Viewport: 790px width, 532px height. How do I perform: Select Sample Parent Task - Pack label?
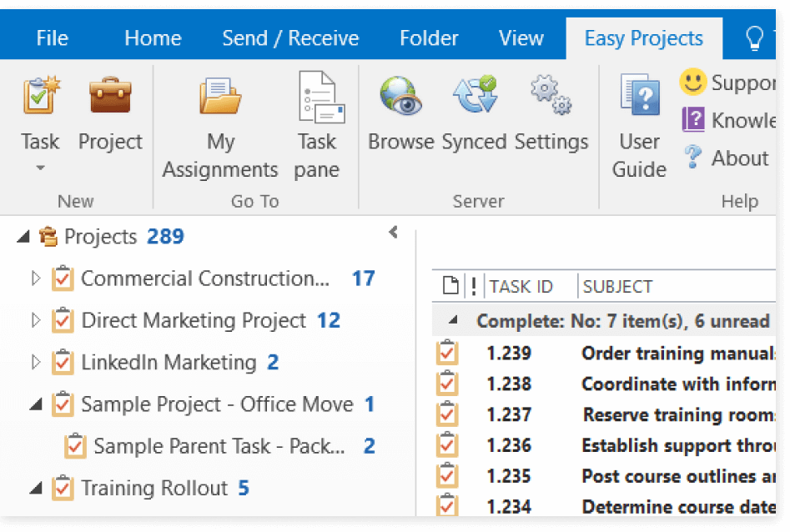(219, 446)
